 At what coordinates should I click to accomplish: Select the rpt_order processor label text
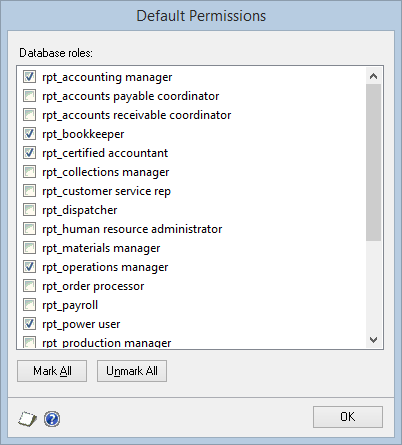coord(93,286)
